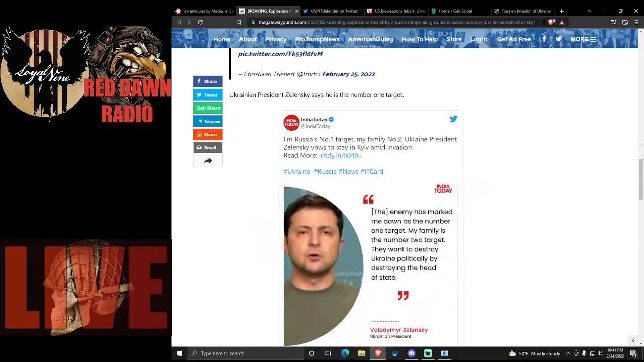Viewport: 644px width, 362px height.
Task: Open Store in site navigation
Action: (454, 39)
